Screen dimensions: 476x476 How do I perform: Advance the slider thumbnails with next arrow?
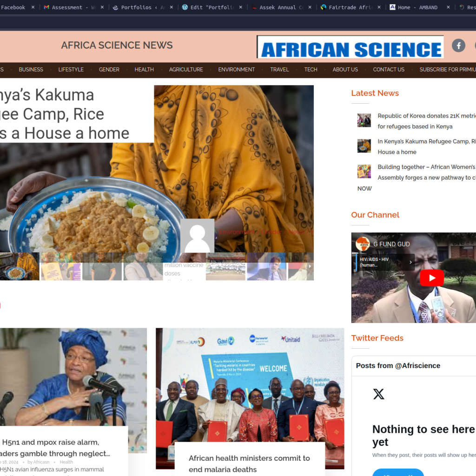[x=310, y=266]
